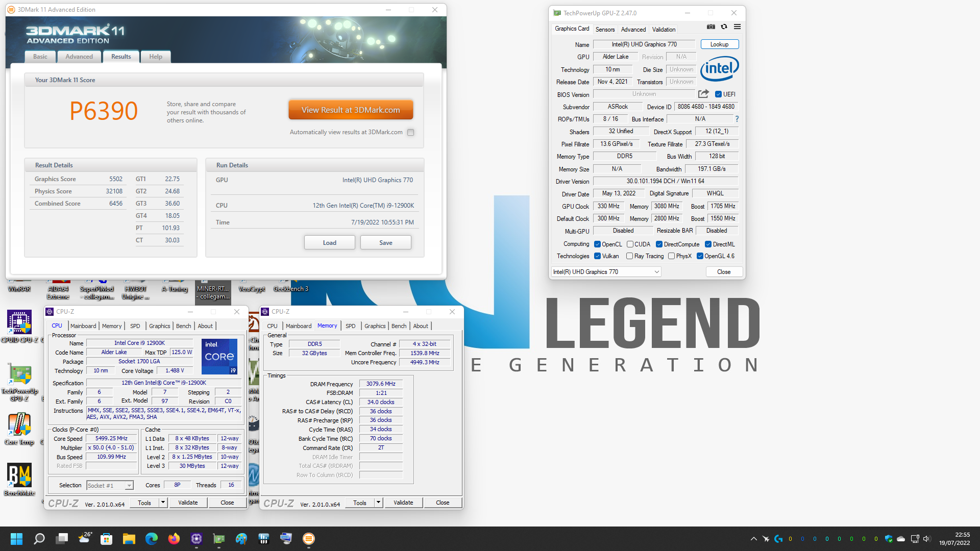Click the DRAM Frequency value 3079.6 MHz
Viewport: 980px width, 551px height.
click(381, 384)
